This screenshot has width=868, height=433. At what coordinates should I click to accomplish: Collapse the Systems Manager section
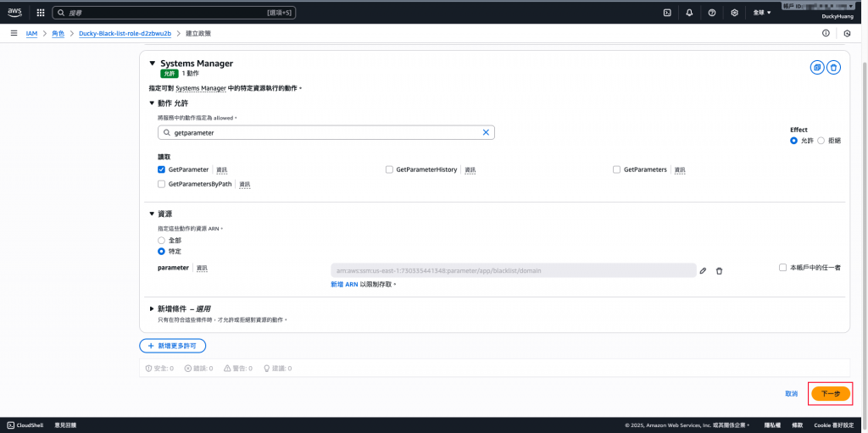click(153, 64)
